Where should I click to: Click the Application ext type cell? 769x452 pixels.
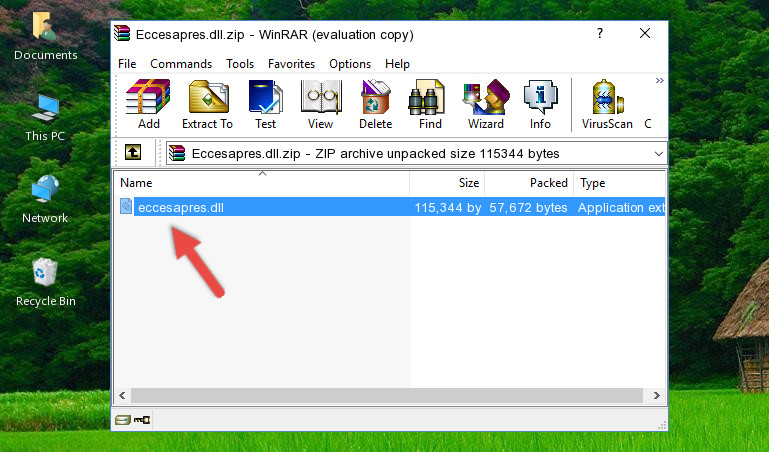(621, 208)
